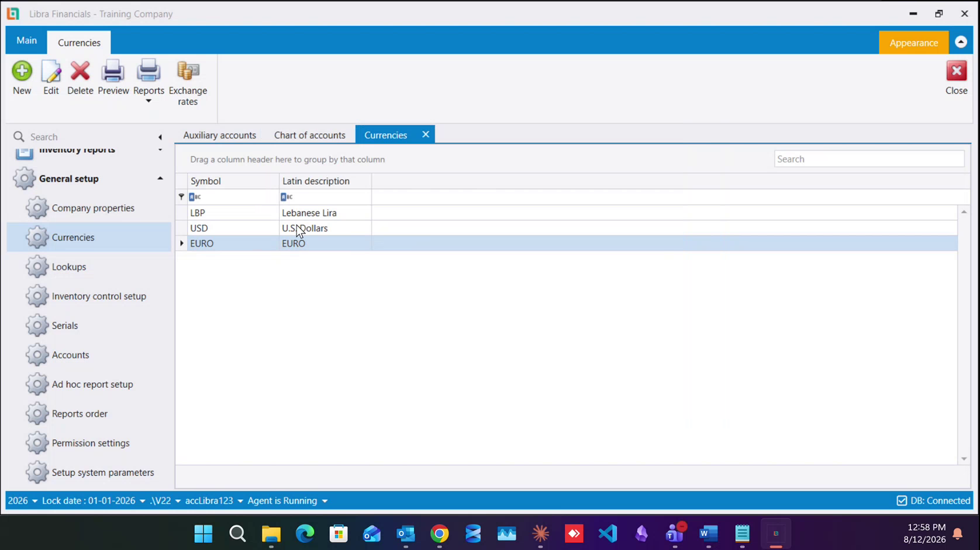Click the red Close ribbon icon
This screenshot has width=980, height=550.
tap(957, 71)
